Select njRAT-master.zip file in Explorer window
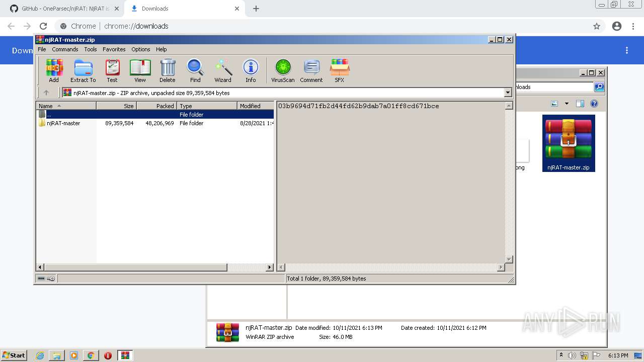Screen dimensions: 644x362 coord(569,143)
